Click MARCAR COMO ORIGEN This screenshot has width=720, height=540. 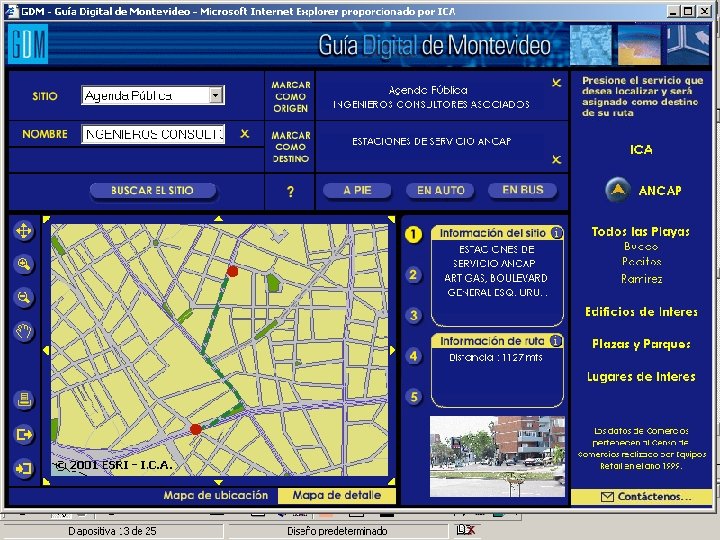291,97
